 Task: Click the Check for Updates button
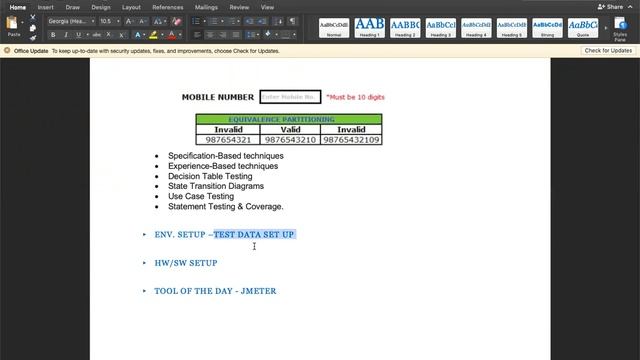pos(608,51)
